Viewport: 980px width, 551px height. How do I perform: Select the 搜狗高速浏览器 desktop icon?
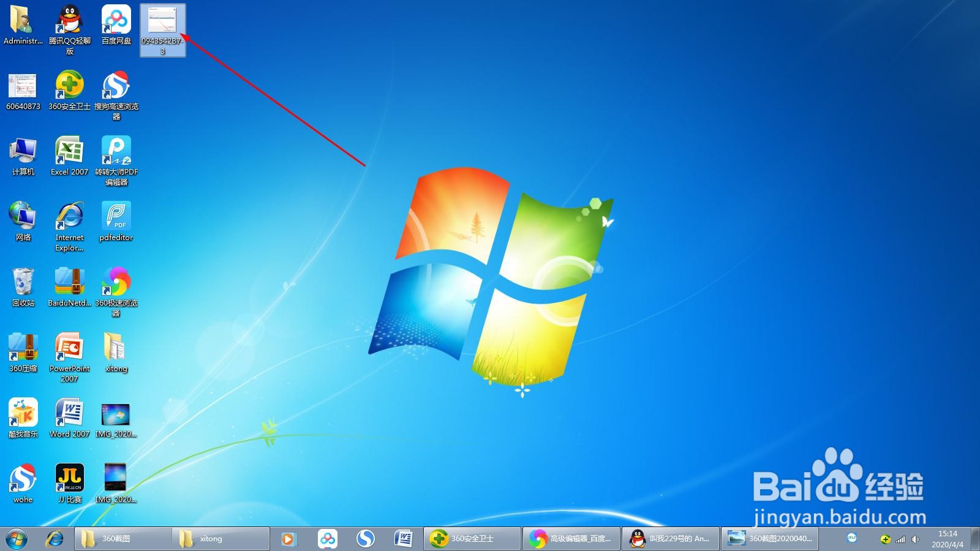point(116,95)
